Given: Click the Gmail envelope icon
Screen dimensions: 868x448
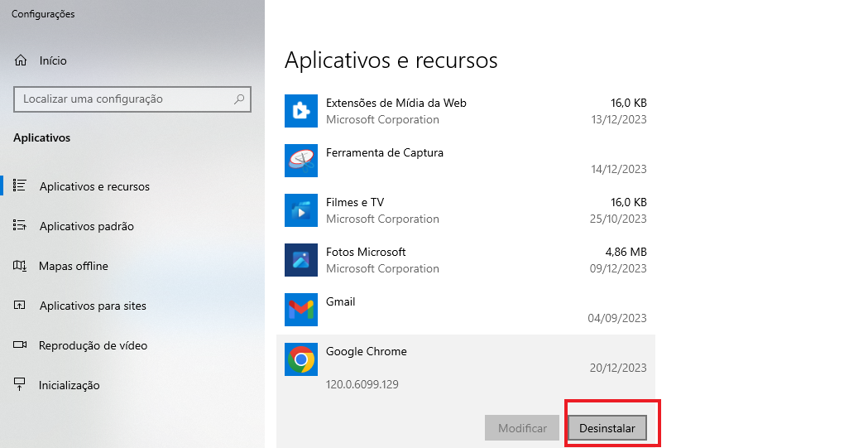Looking at the screenshot, I should [301, 310].
